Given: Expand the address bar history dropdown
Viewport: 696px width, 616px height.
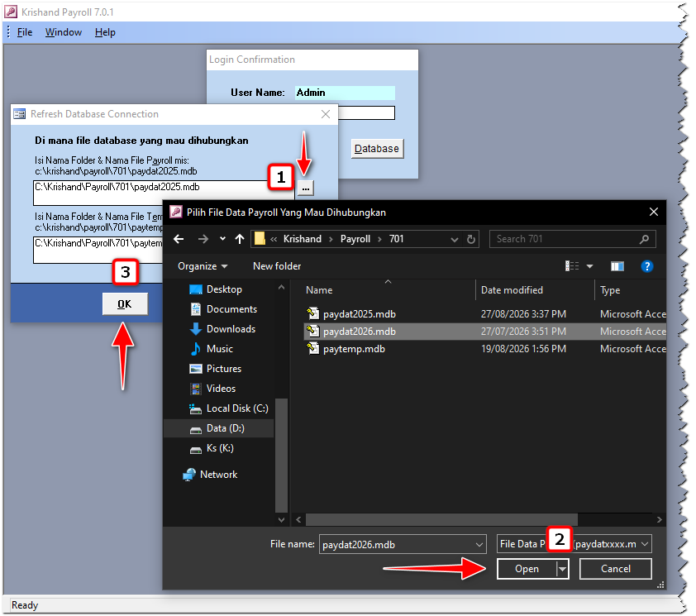Looking at the screenshot, I should (x=455, y=240).
